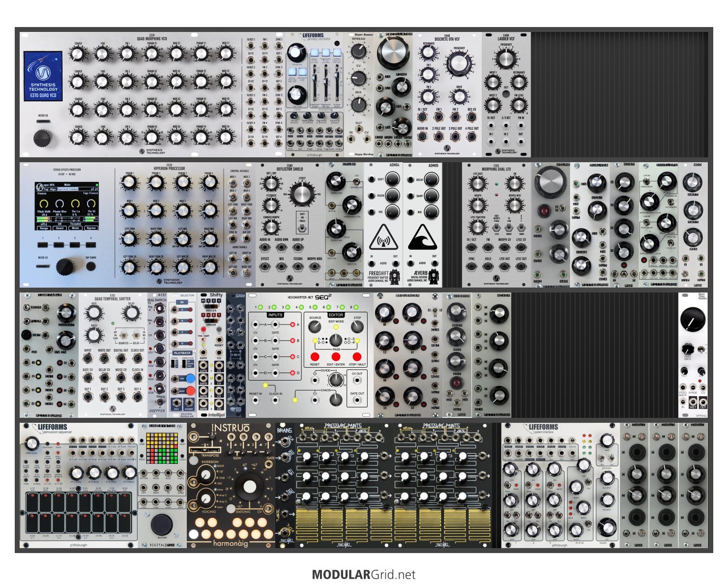This screenshot has height=585, width=728.
Task: Click the green LED numbered 1 on SEQ2
Action: coord(260,307)
